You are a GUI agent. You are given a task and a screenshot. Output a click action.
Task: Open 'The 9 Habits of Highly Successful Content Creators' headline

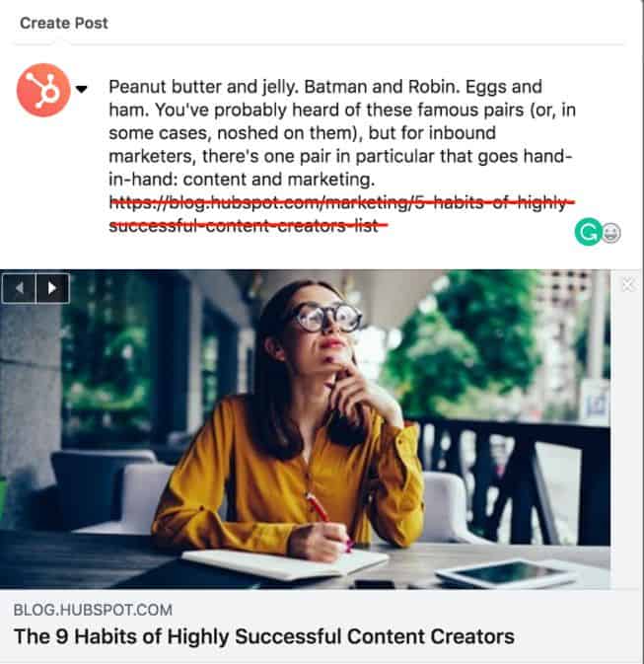263,636
